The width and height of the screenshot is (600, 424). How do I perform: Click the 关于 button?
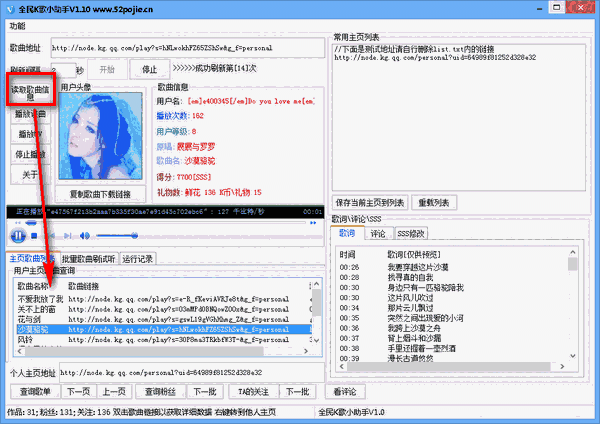pyautogui.click(x=31, y=174)
